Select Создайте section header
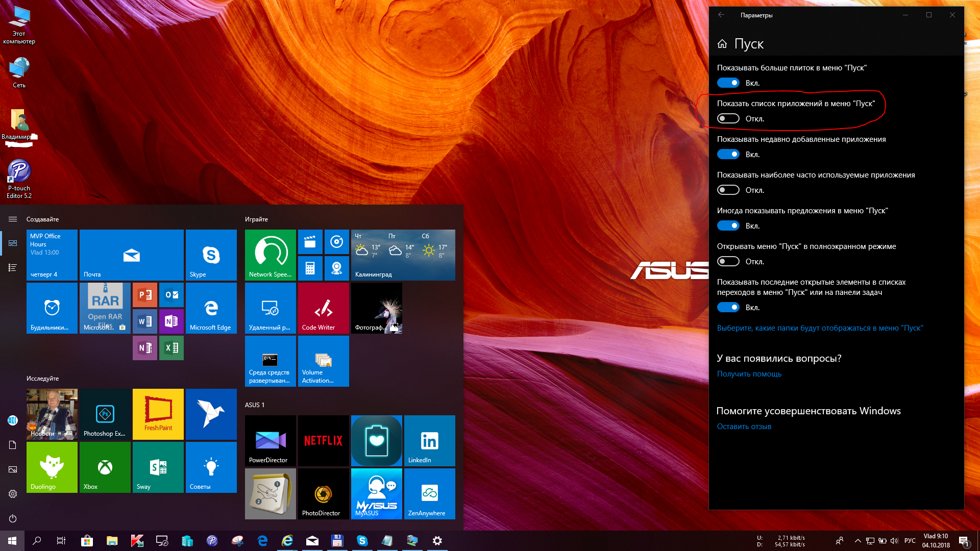This screenshot has height=551, width=980. click(42, 219)
